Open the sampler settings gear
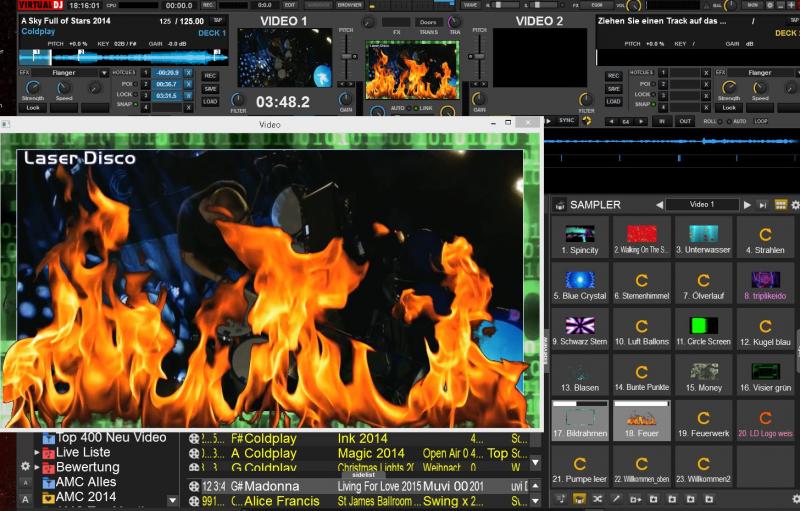This screenshot has width=800, height=511. click(x=795, y=205)
